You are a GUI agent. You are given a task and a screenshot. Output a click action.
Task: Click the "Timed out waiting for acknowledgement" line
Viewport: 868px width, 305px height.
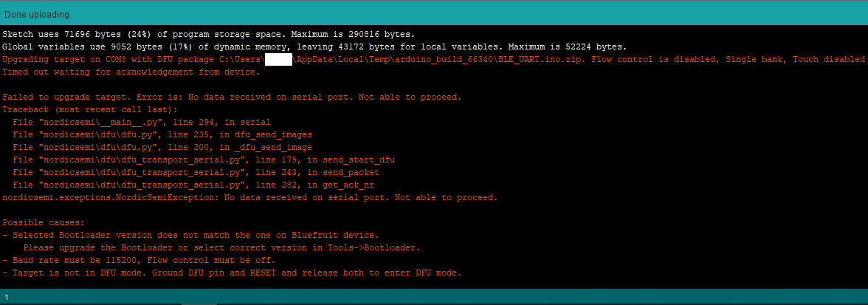pos(131,72)
